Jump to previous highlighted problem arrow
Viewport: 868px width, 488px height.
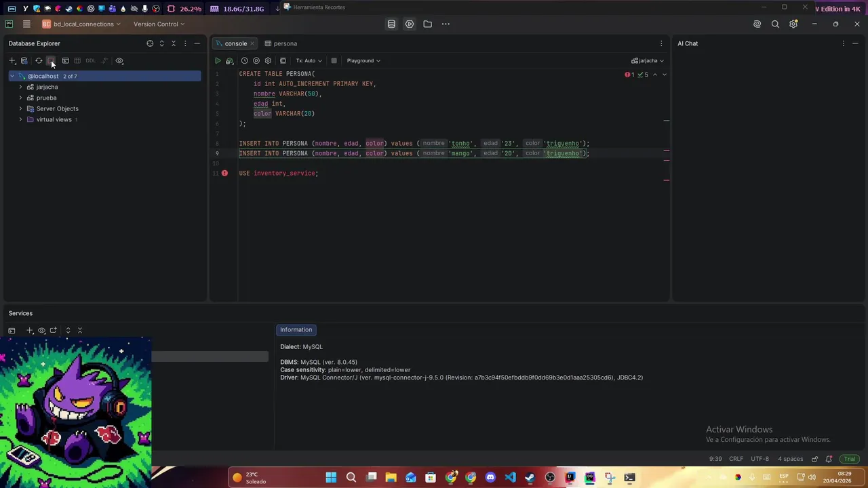(x=655, y=75)
